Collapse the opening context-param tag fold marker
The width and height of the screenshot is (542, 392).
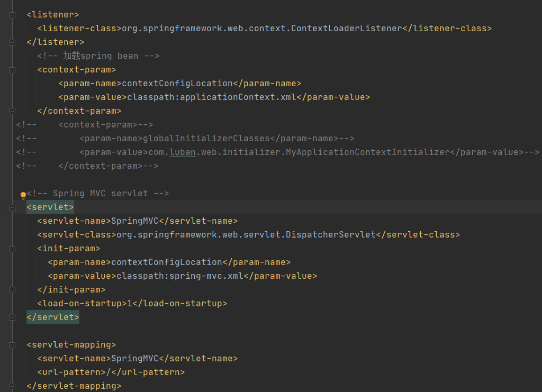click(13, 70)
